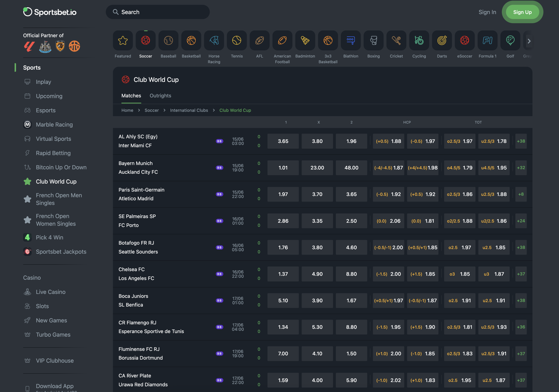Select the Badminton sport icon
Screen dimensions: 559x392
pos(305,40)
